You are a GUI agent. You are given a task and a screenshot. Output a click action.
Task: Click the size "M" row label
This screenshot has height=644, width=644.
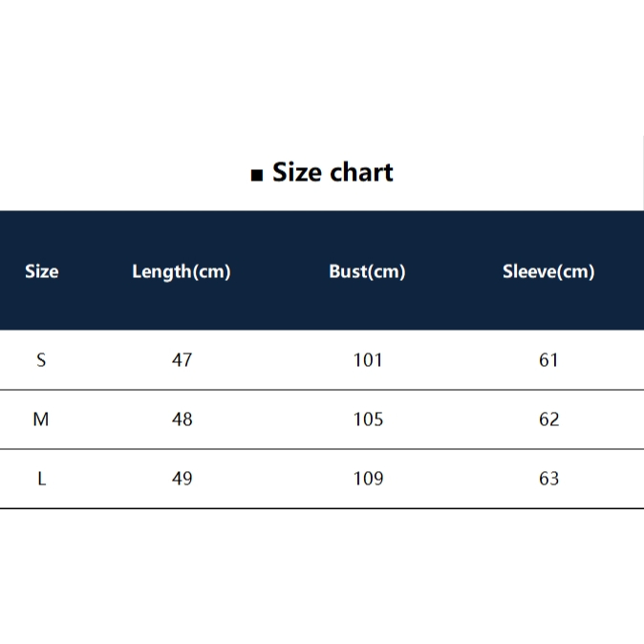pos(41,419)
